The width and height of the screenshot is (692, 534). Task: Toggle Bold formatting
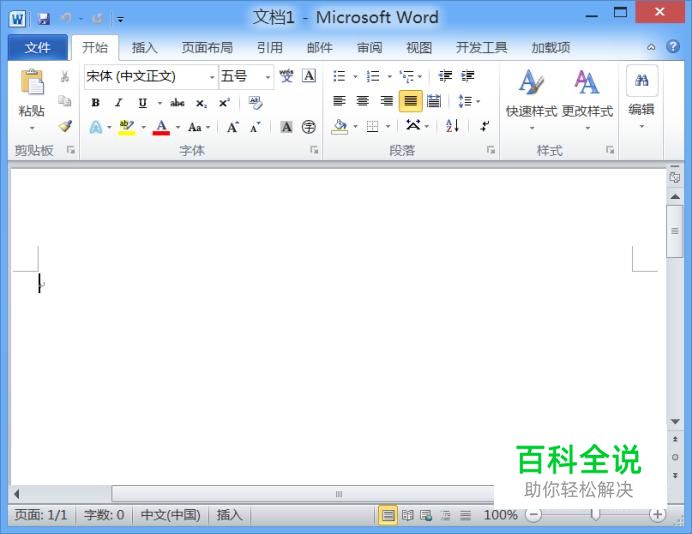click(95, 103)
